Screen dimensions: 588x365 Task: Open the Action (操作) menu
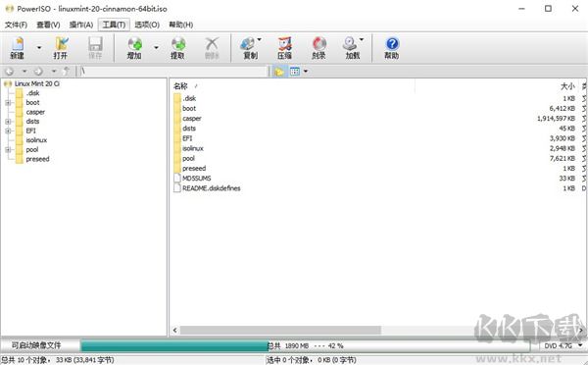(81, 25)
